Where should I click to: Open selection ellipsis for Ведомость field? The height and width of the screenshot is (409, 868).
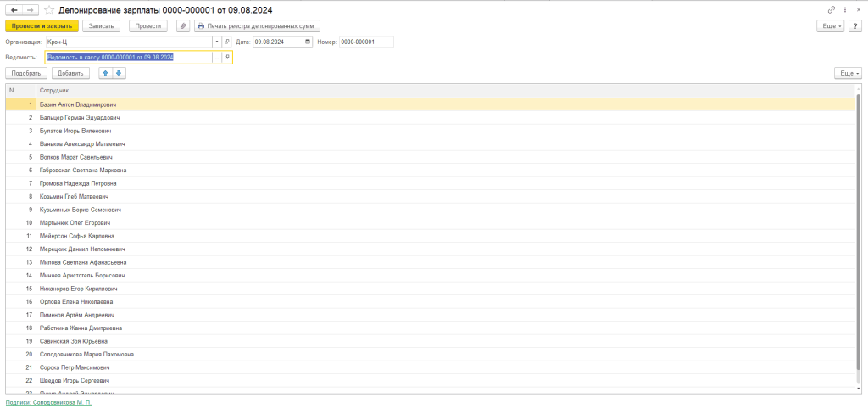pyautogui.click(x=217, y=57)
